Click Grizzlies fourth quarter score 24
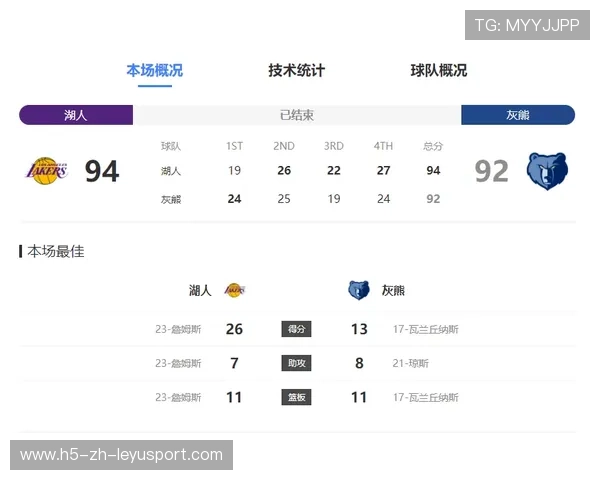Screen dimensions: 600x480 tap(383, 199)
